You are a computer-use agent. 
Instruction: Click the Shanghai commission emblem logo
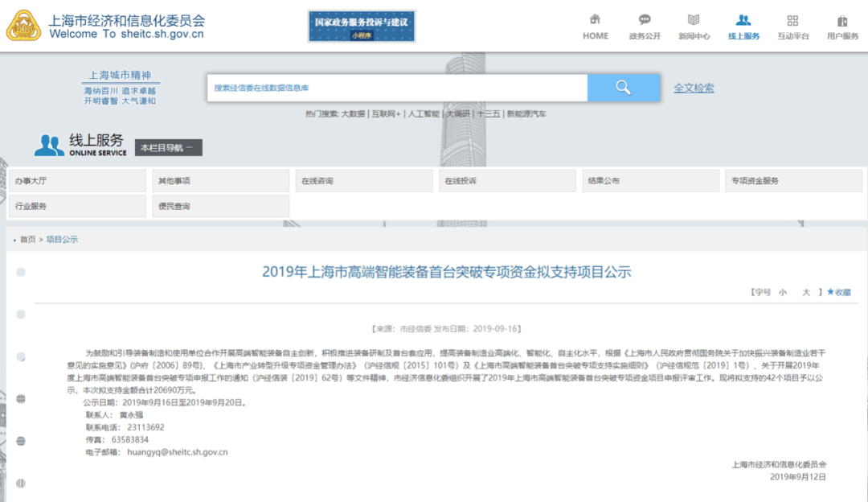point(24,26)
